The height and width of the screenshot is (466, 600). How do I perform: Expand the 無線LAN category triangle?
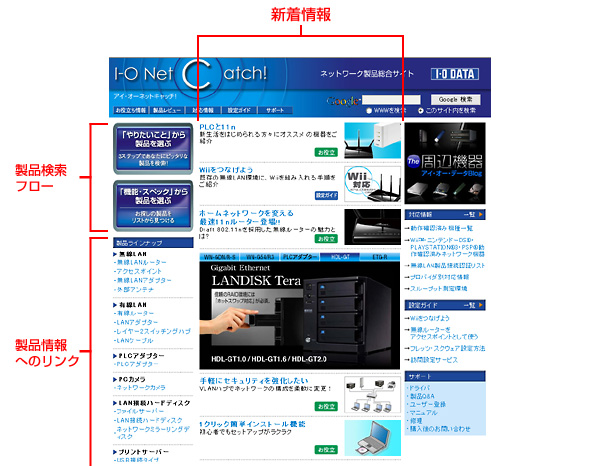coord(115,254)
